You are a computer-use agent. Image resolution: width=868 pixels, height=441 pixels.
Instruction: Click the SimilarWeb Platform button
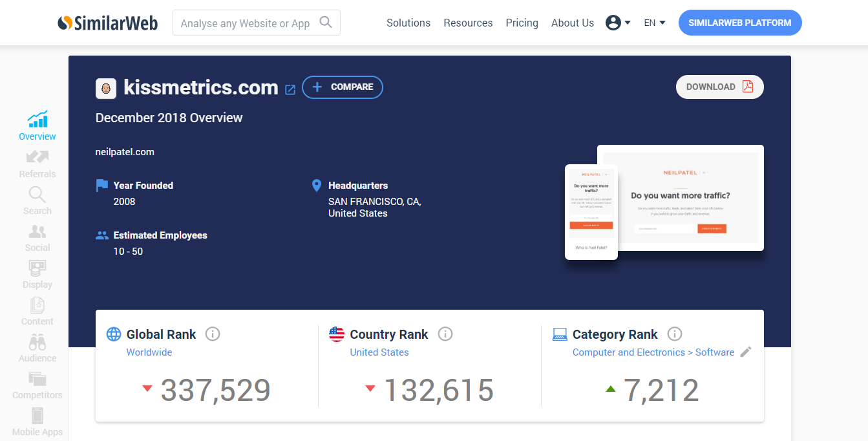coord(740,23)
